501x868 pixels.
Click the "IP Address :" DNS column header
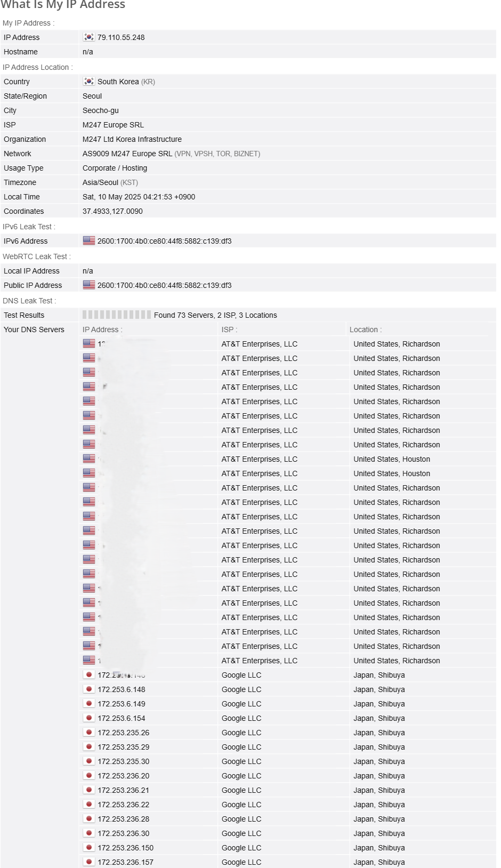pyautogui.click(x=102, y=329)
